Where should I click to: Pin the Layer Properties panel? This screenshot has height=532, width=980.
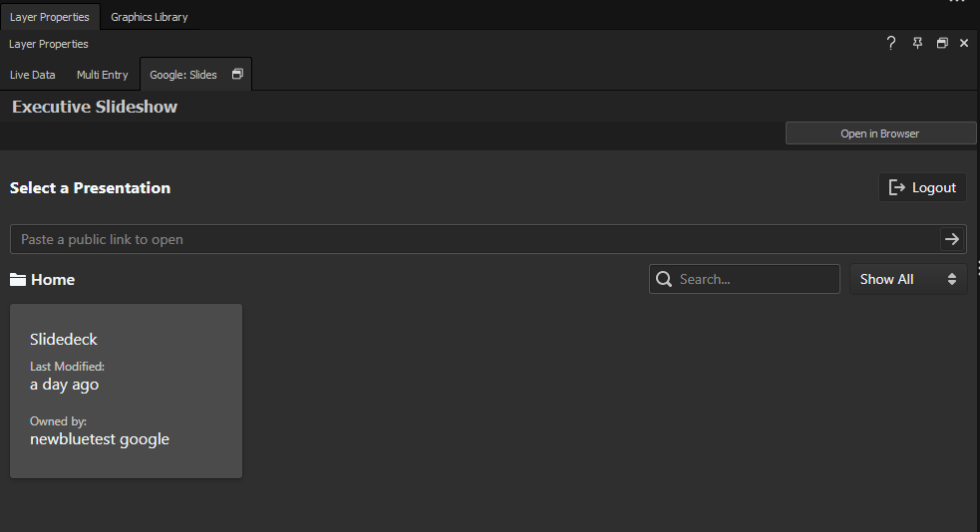tap(917, 43)
